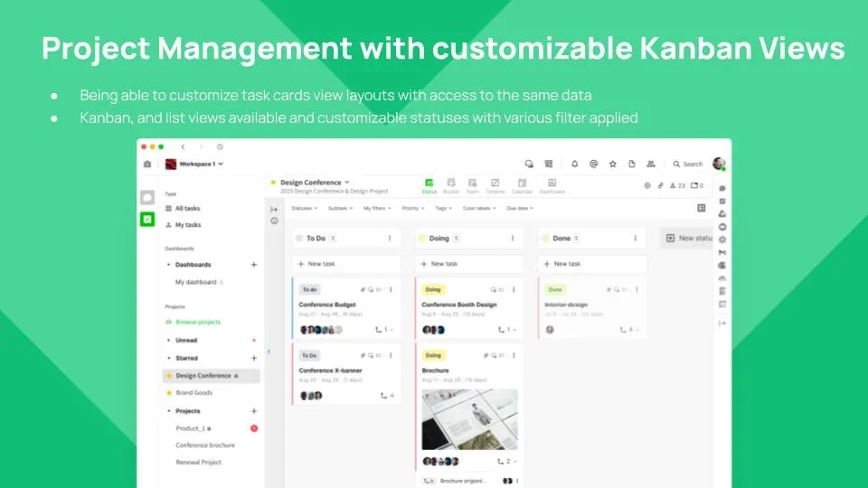868x488 pixels.
Task: Add New task in Doing column
Action: tap(469, 264)
